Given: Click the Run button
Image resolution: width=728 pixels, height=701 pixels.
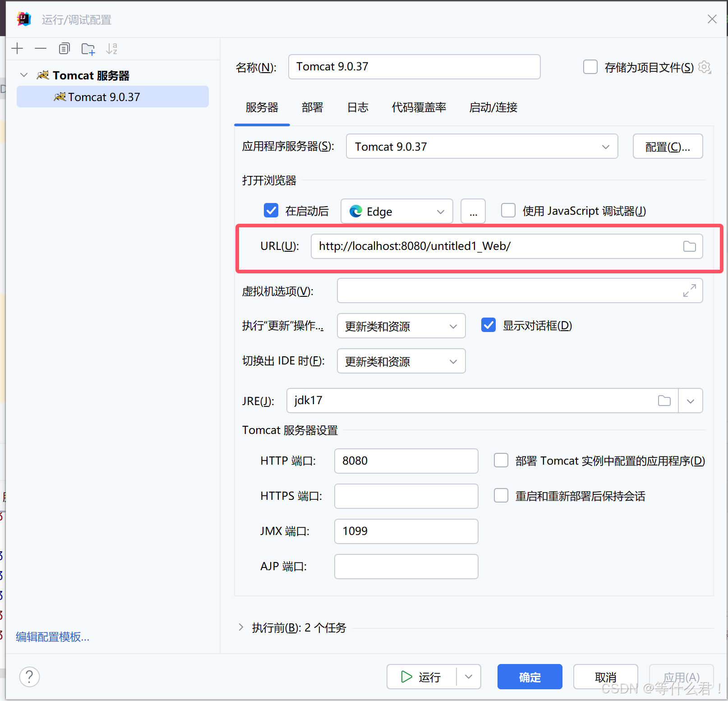Looking at the screenshot, I should pos(421,677).
